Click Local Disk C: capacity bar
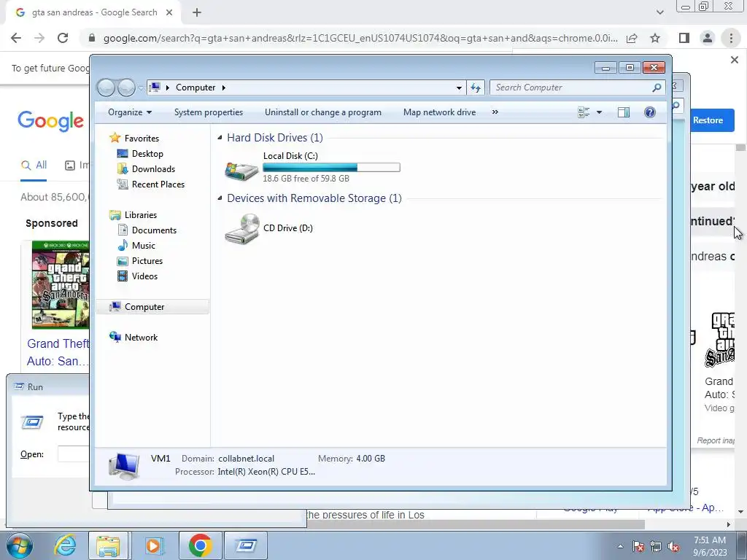The image size is (747, 560). point(331,167)
